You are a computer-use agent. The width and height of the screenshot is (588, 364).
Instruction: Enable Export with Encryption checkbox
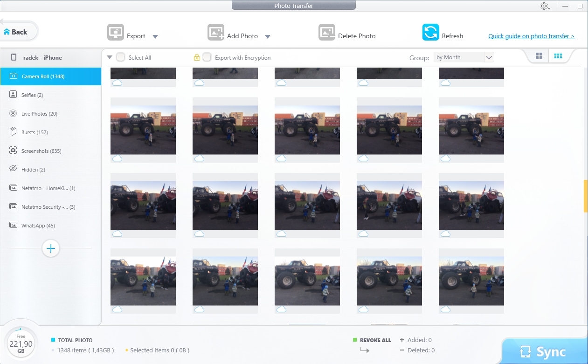[x=207, y=57]
